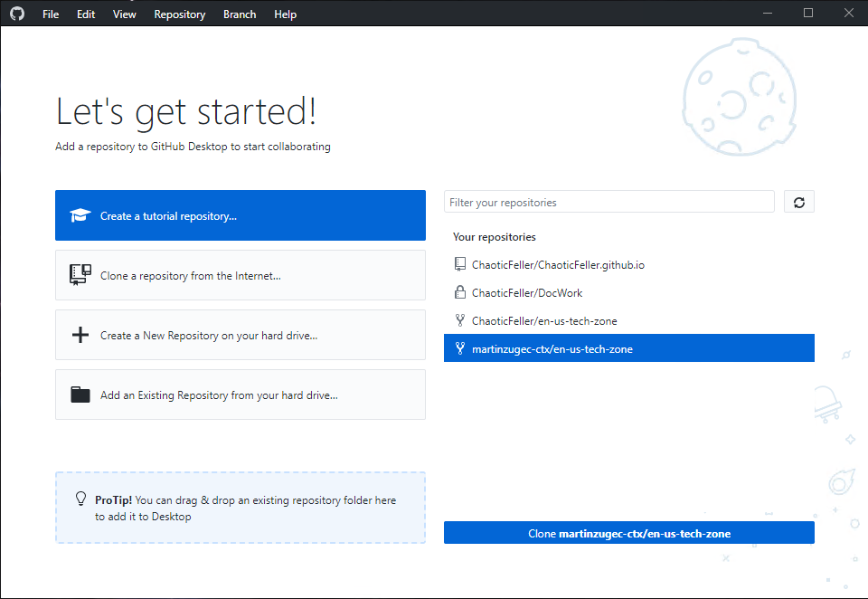
Task: Create a New Repository on your hard drive
Action: tap(240, 334)
